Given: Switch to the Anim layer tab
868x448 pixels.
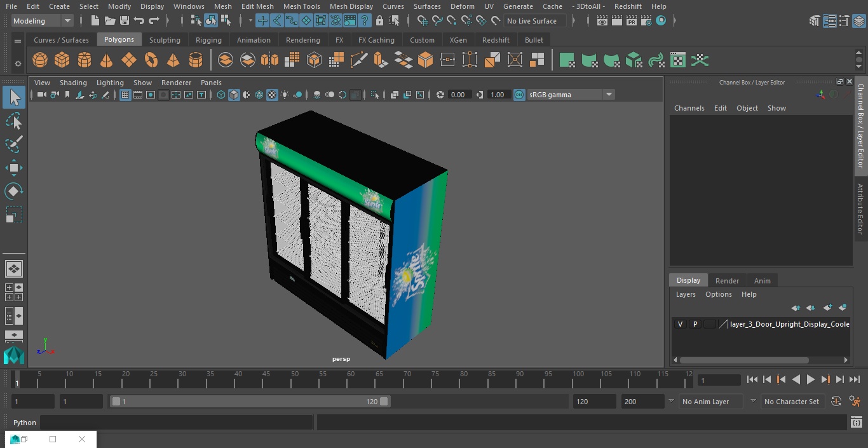Looking at the screenshot, I should click(x=762, y=281).
